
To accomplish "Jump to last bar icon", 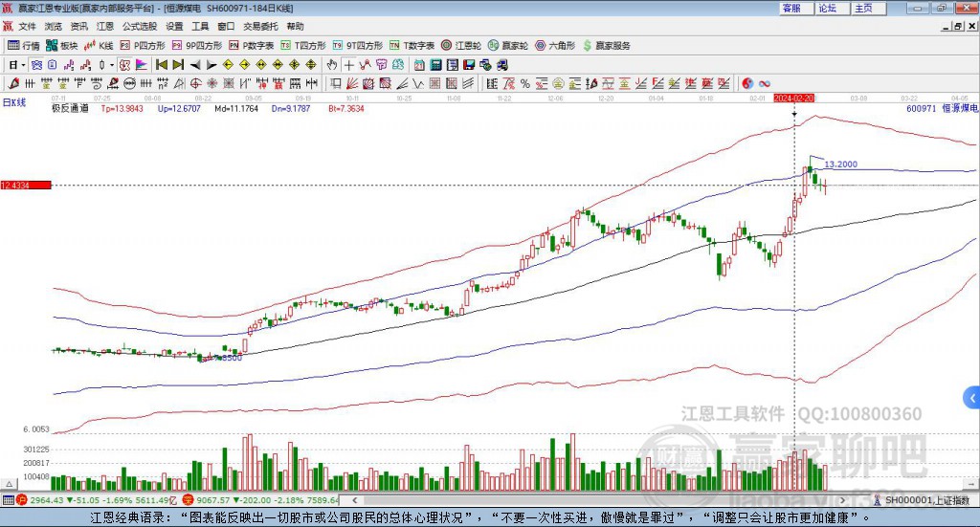I will click(x=178, y=65).
